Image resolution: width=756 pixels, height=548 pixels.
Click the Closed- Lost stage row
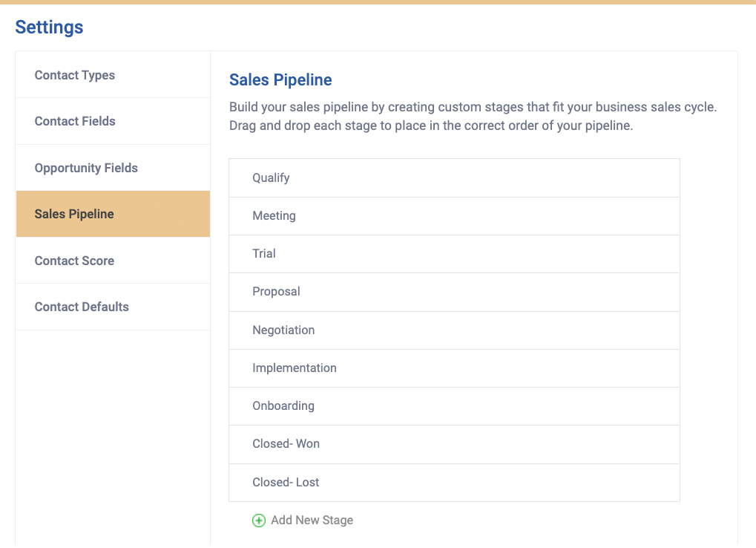[x=454, y=483]
